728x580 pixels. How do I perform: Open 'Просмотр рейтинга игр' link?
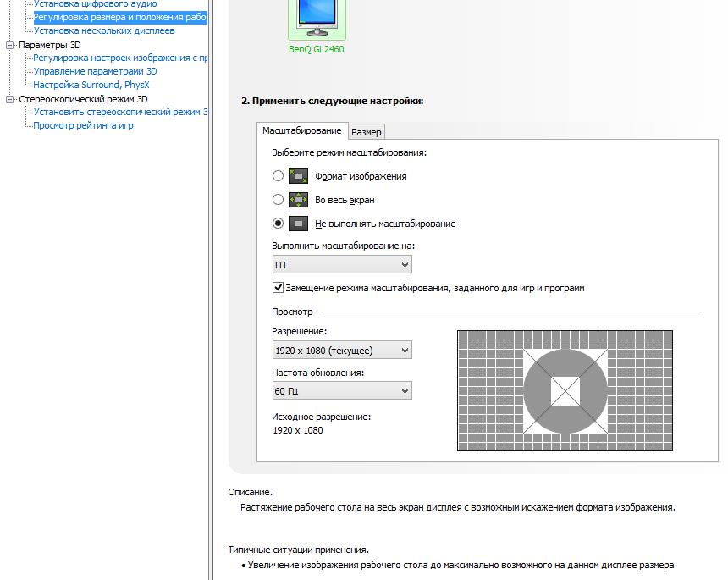click(x=83, y=125)
